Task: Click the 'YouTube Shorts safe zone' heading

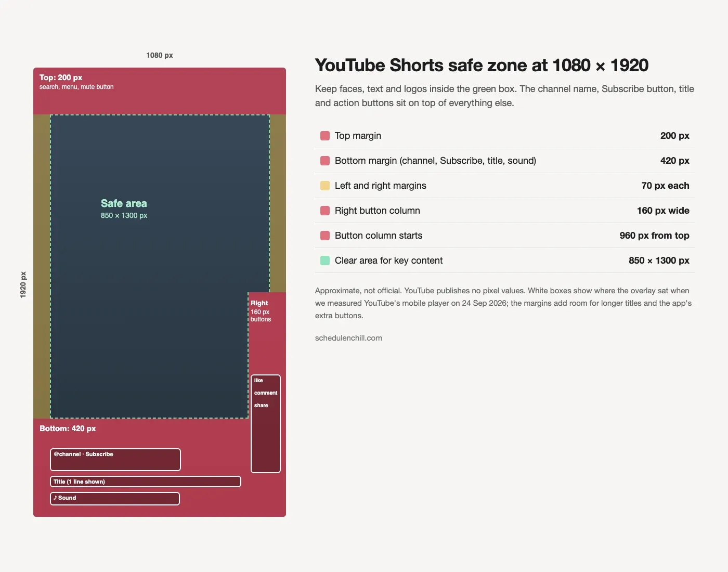Action: tap(482, 66)
